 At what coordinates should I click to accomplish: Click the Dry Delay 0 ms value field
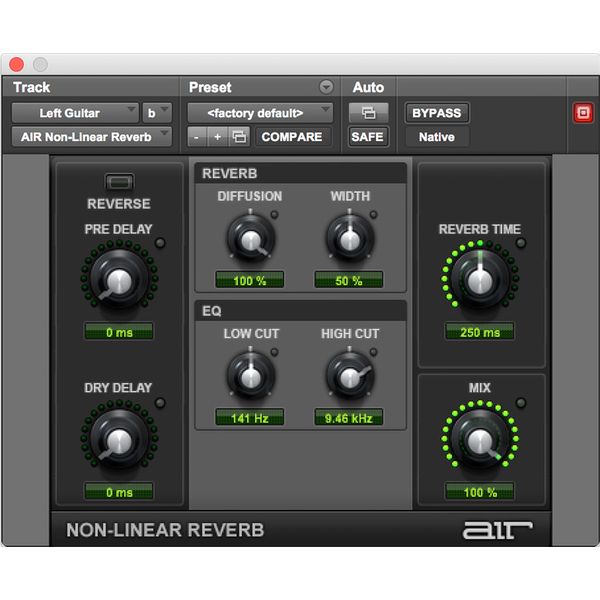[119, 491]
